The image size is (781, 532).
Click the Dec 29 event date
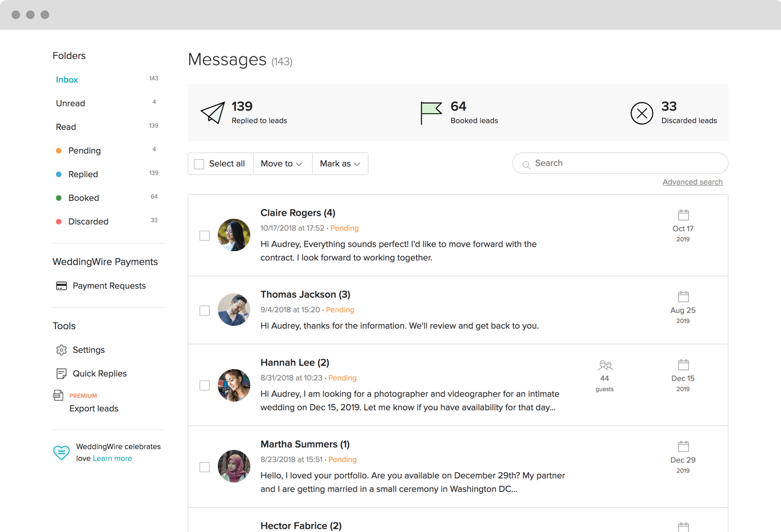pos(683,460)
